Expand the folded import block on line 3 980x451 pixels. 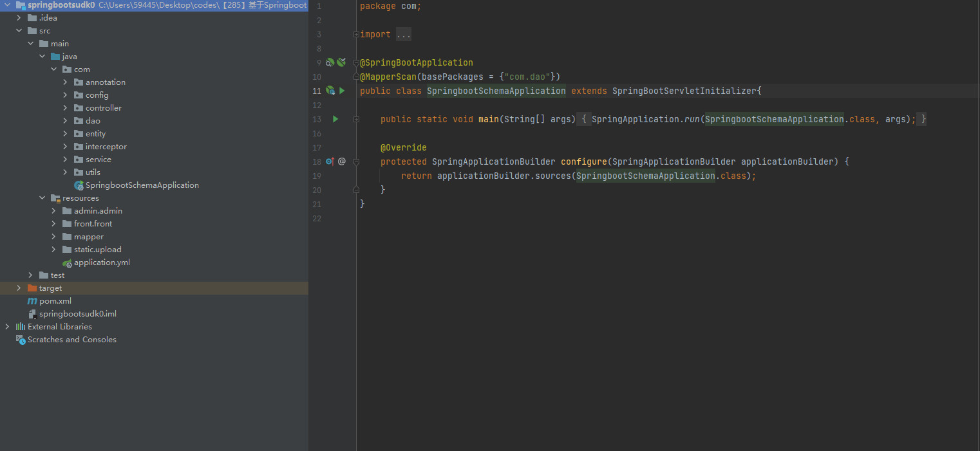[356, 34]
